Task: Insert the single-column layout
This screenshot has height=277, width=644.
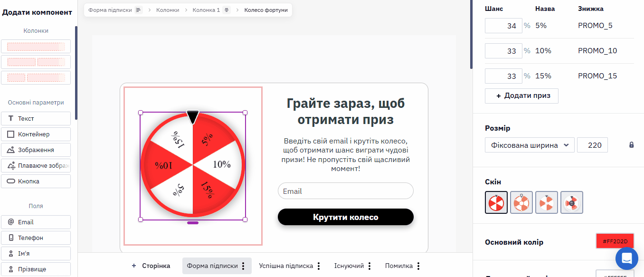Action: click(x=36, y=46)
